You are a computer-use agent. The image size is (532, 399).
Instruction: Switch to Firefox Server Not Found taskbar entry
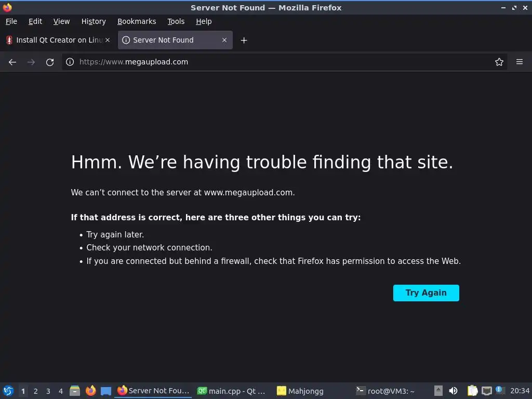coord(153,391)
